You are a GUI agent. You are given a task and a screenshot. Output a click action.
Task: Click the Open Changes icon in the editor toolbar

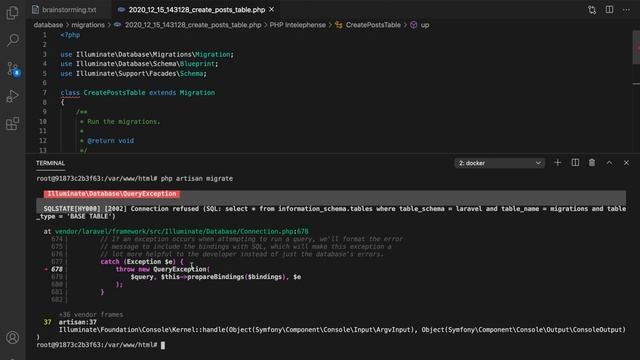[592, 10]
